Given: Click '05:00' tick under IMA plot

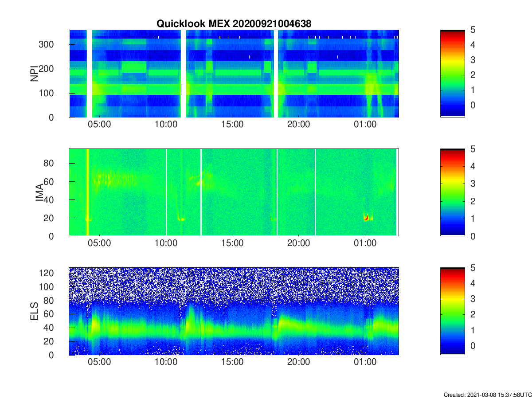Looking at the screenshot, I should coord(99,244).
